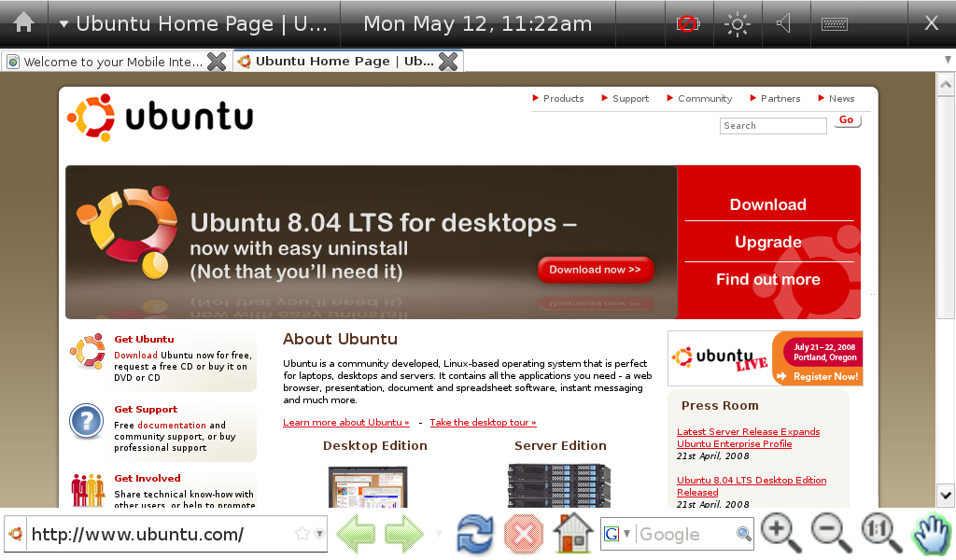
Task: Open the documentation link
Action: click(172, 426)
